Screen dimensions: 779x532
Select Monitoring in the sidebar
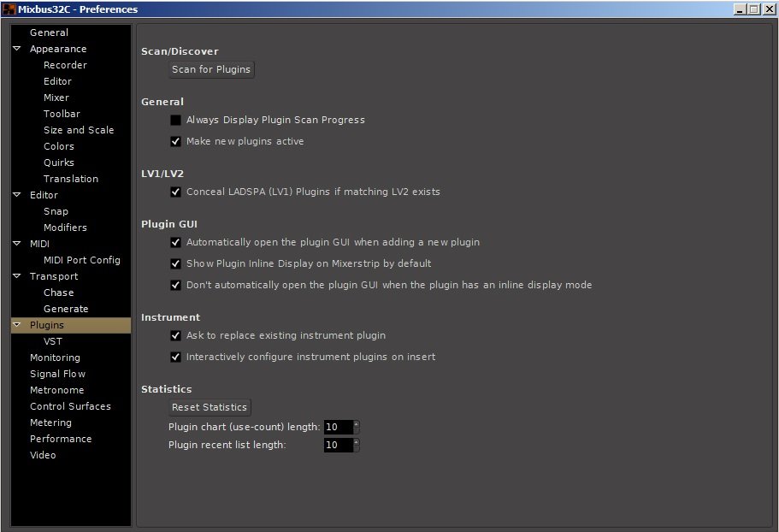pos(55,358)
